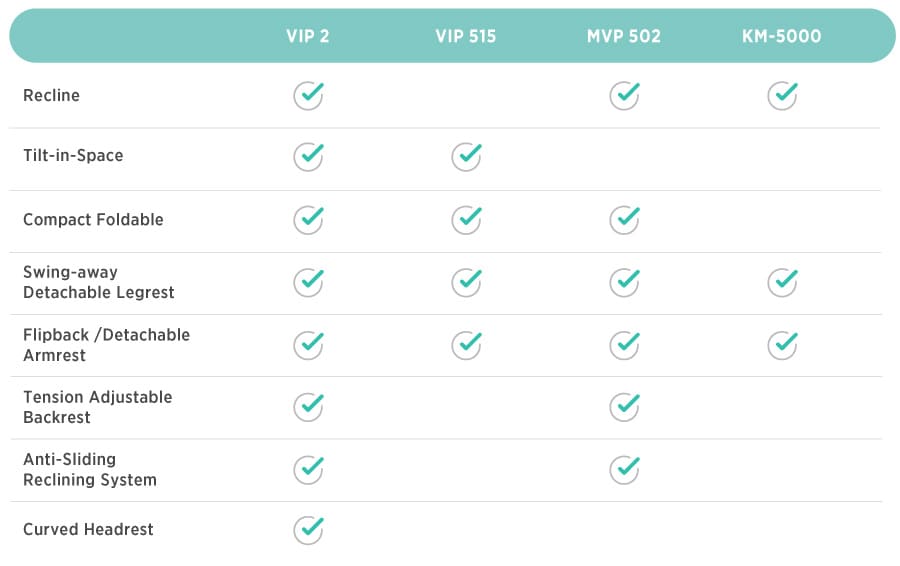Select Flipback Armrest checkmark under VIP 515
This screenshot has height=566, width=900.
[466, 345]
